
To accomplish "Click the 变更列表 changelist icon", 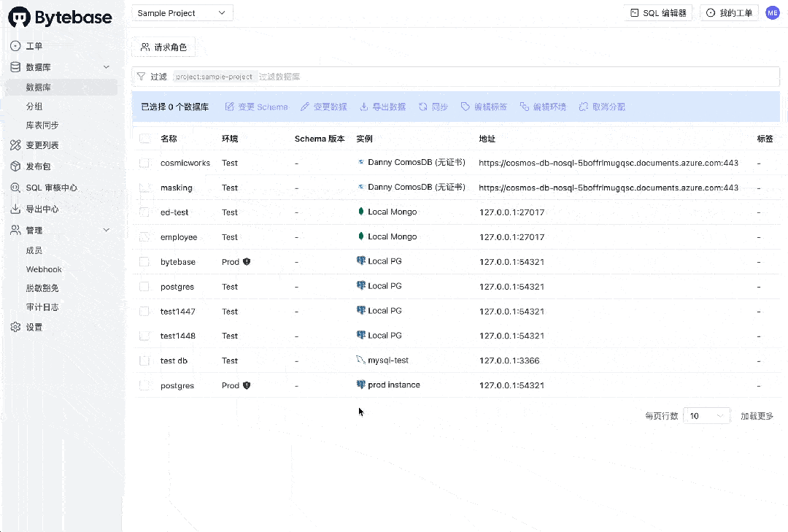I will point(15,145).
